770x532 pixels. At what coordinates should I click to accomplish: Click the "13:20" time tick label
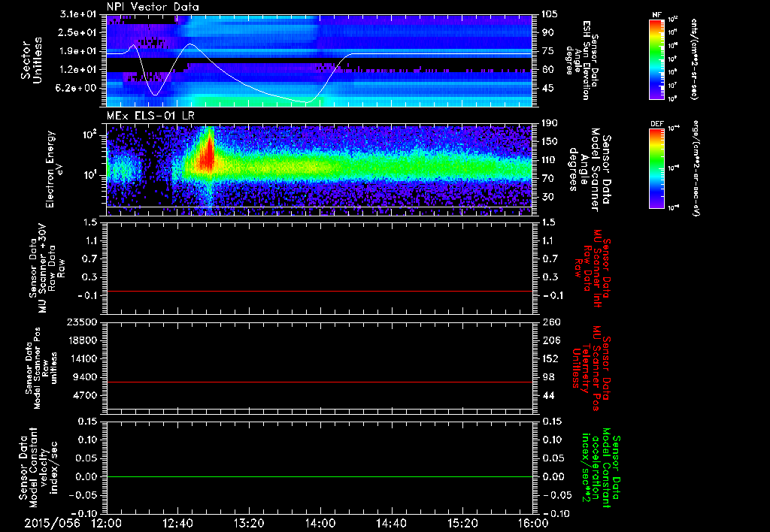249,524
